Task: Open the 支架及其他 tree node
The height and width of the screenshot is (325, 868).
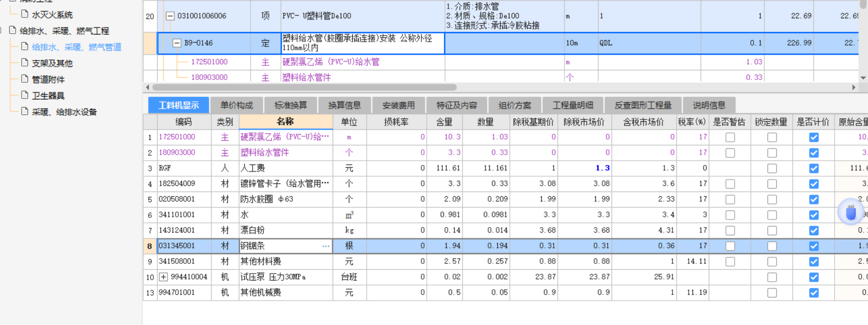Action: pyautogui.click(x=52, y=63)
